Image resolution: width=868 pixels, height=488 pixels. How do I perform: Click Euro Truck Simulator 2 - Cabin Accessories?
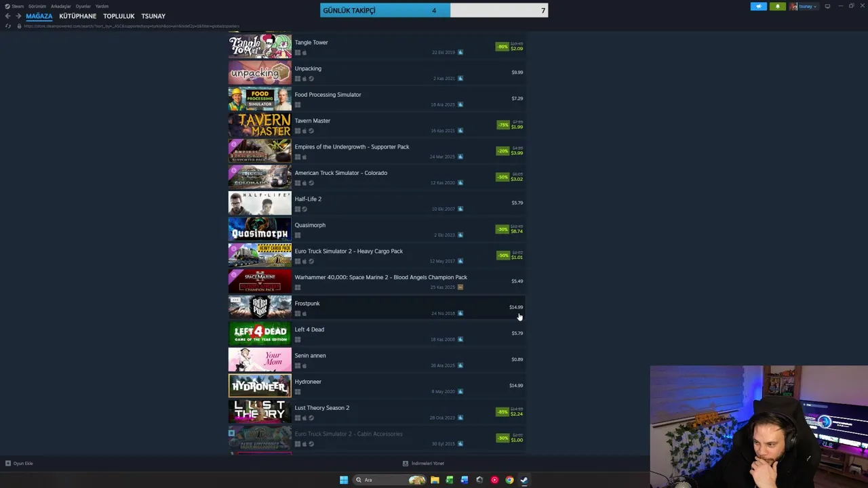(x=349, y=434)
